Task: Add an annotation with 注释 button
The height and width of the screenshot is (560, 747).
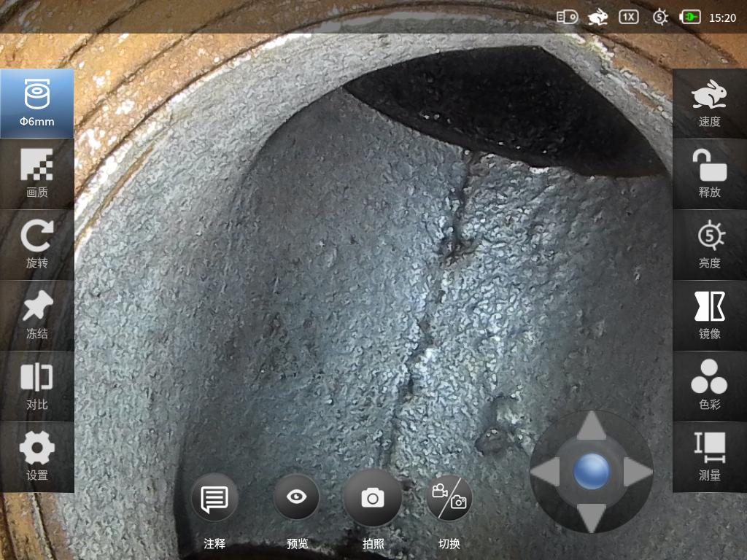Action: point(214,500)
